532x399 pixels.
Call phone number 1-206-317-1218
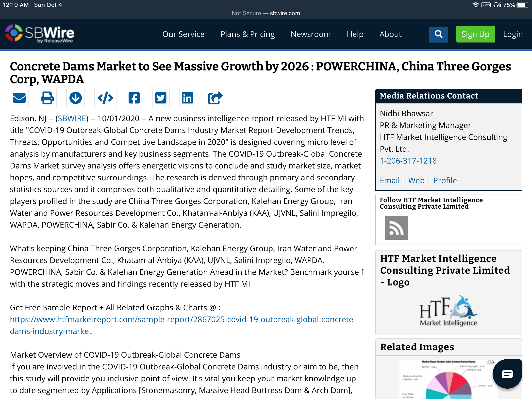(x=408, y=161)
